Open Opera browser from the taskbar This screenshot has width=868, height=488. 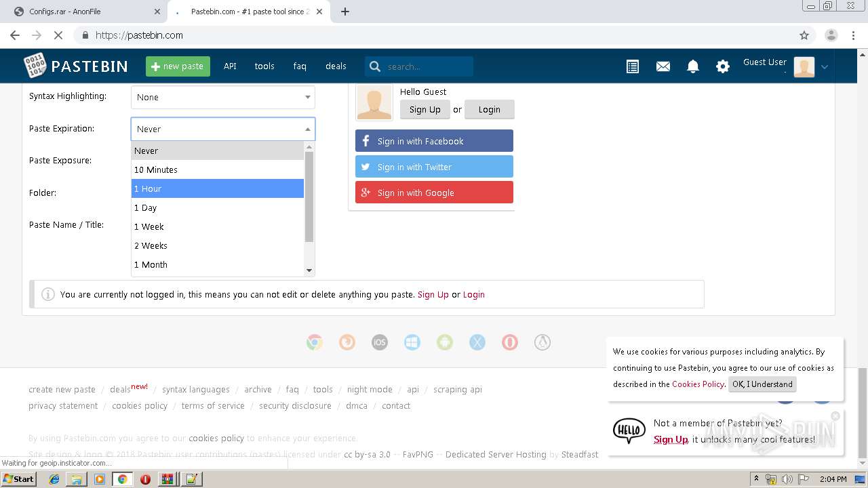tap(145, 479)
